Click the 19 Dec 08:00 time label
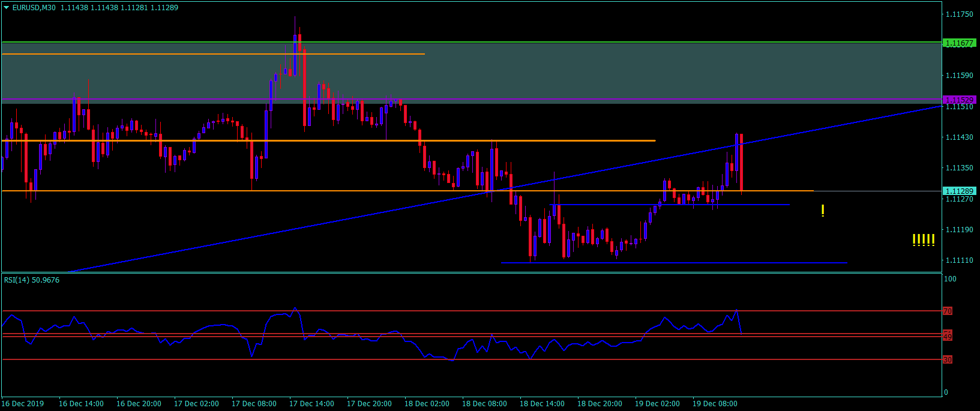The width and height of the screenshot is (980, 411). 715,404
